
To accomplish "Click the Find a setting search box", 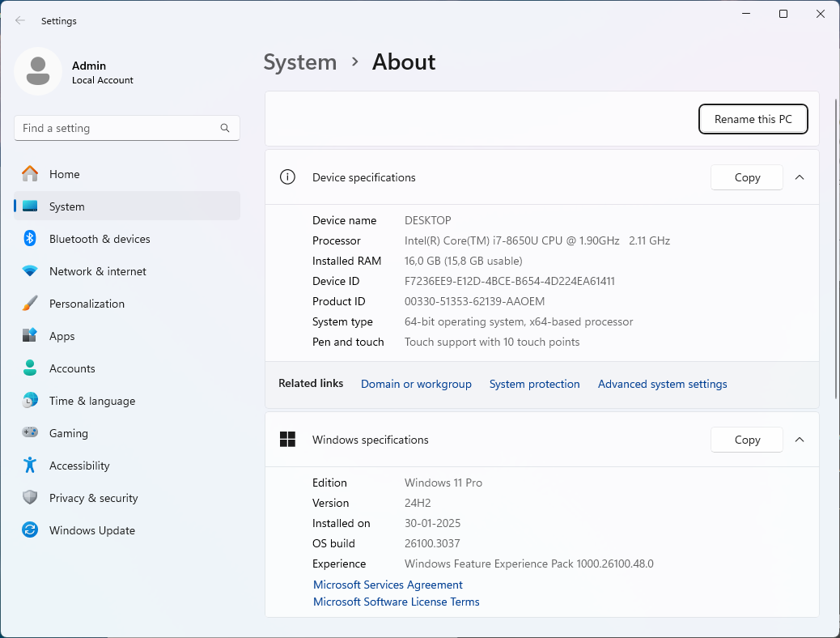I will [x=127, y=128].
